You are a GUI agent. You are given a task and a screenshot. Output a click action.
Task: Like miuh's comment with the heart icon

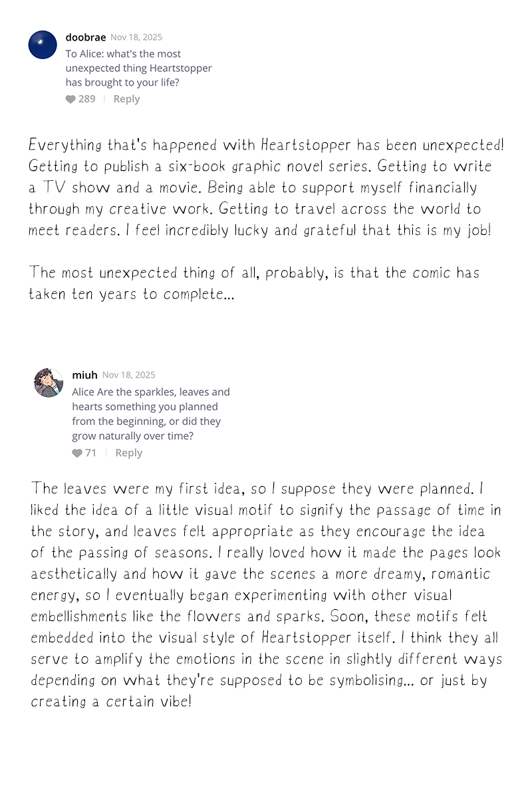(x=77, y=454)
